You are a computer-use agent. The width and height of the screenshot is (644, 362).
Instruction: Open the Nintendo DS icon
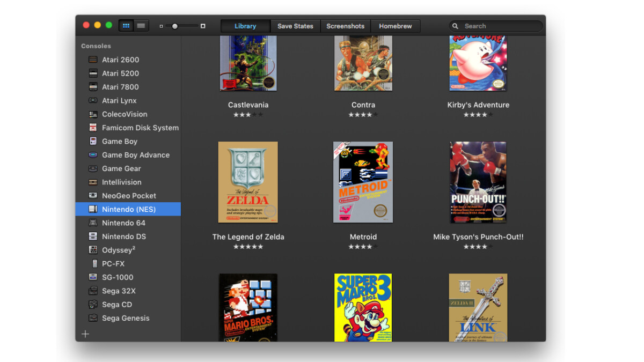click(x=93, y=237)
